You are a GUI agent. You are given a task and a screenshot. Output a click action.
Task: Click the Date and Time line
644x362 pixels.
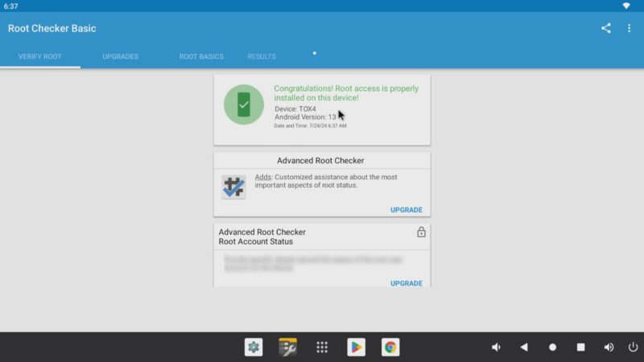[310, 126]
